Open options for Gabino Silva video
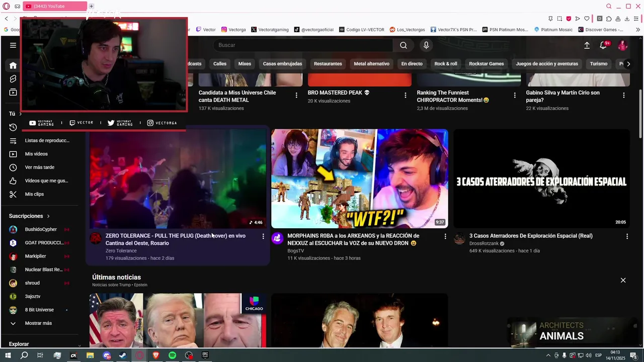 (624, 95)
